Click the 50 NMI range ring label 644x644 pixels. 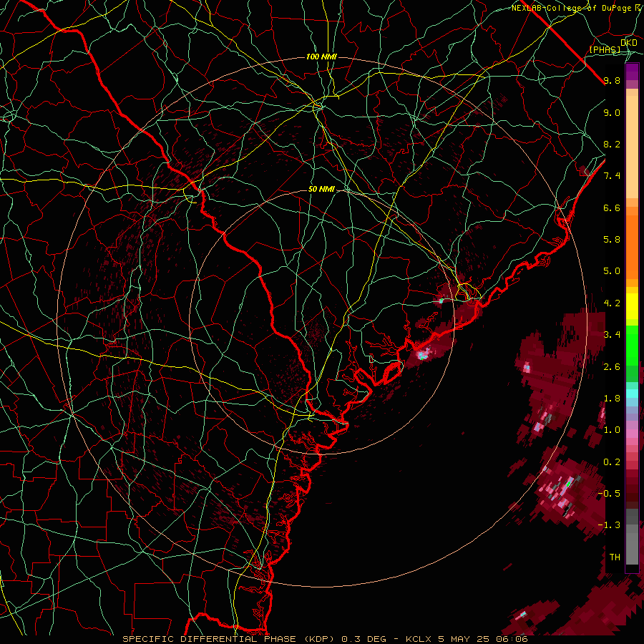(x=321, y=190)
